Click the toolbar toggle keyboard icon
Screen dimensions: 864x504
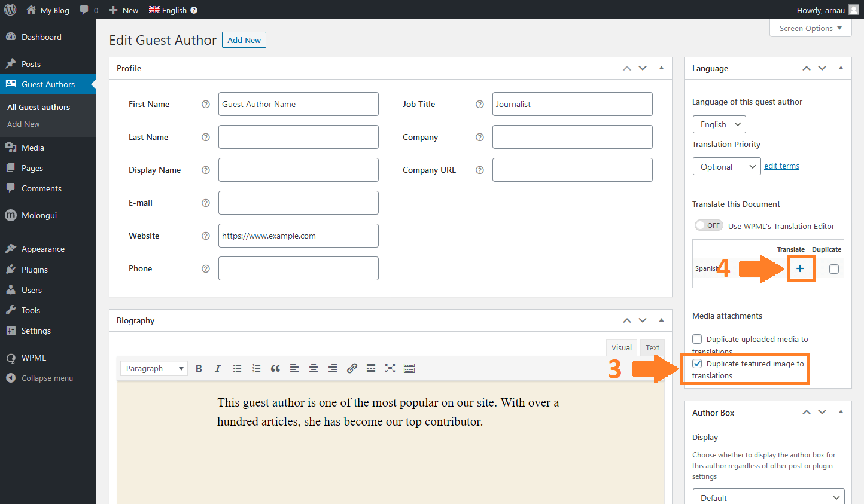coord(409,368)
